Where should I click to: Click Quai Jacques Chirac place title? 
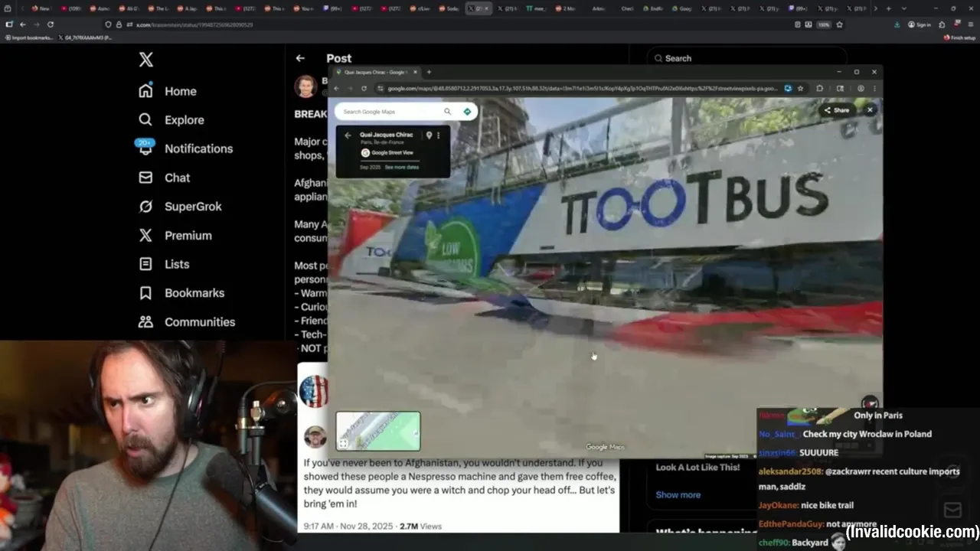pos(386,135)
